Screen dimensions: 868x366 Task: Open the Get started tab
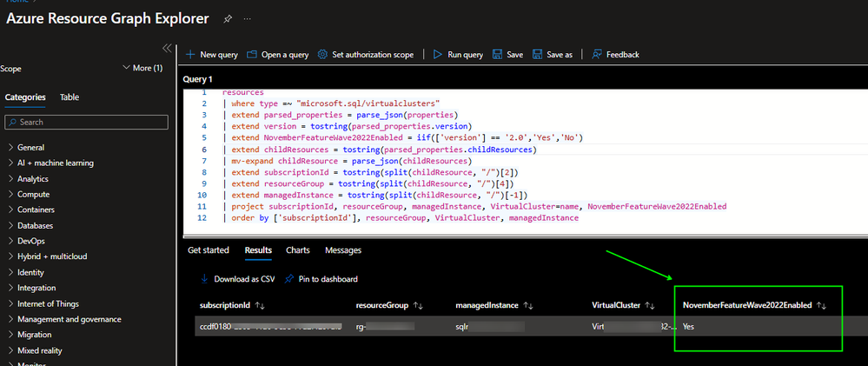(x=209, y=250)
